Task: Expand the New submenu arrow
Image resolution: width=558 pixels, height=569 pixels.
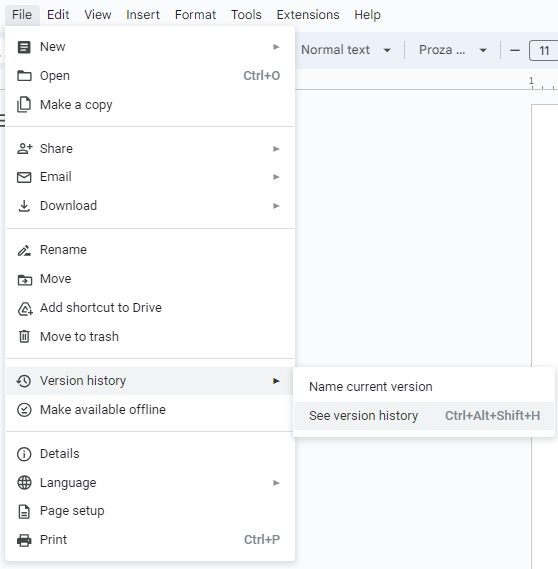Action: (276, 47)
